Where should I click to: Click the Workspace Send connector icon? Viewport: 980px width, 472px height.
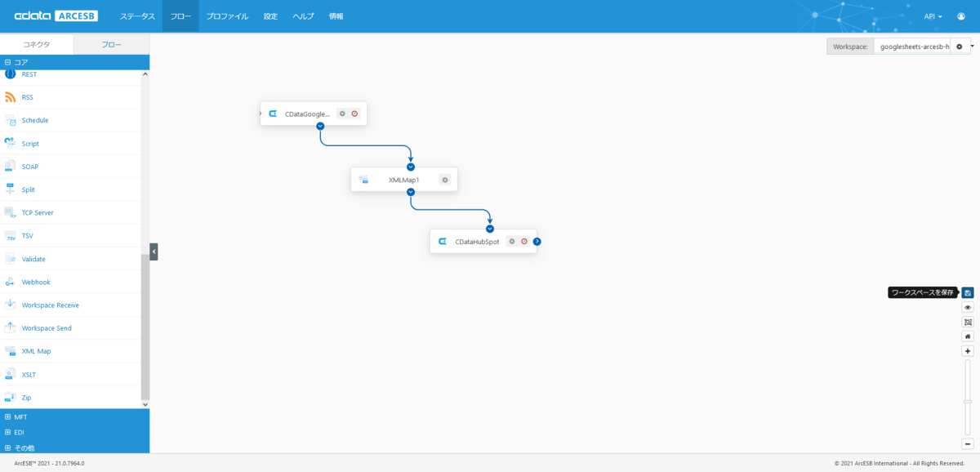click(x=11, y=327)
